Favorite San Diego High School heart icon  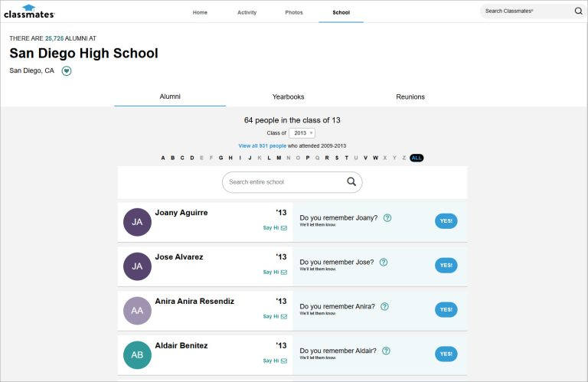(67, 71)
